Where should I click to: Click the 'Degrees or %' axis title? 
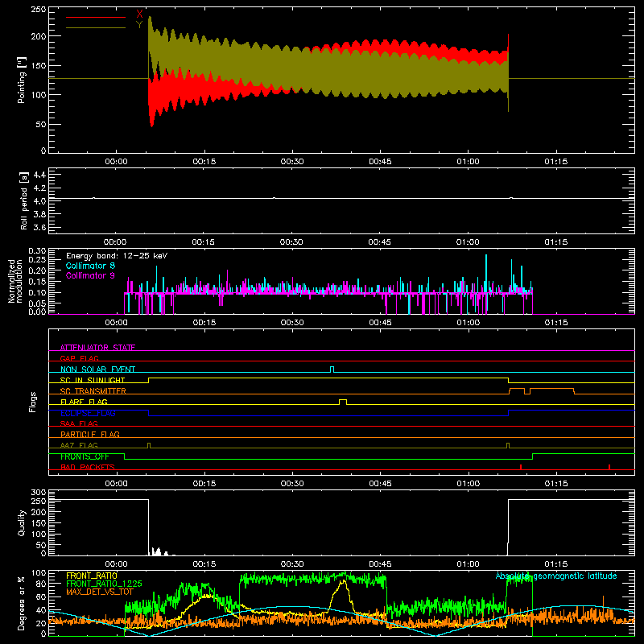pos(22,603)
